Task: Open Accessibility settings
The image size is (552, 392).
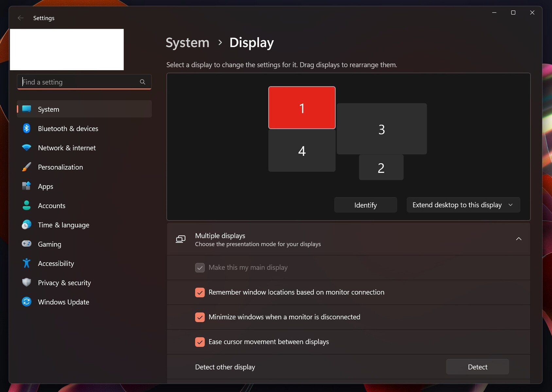Action: tap(84, 263)
